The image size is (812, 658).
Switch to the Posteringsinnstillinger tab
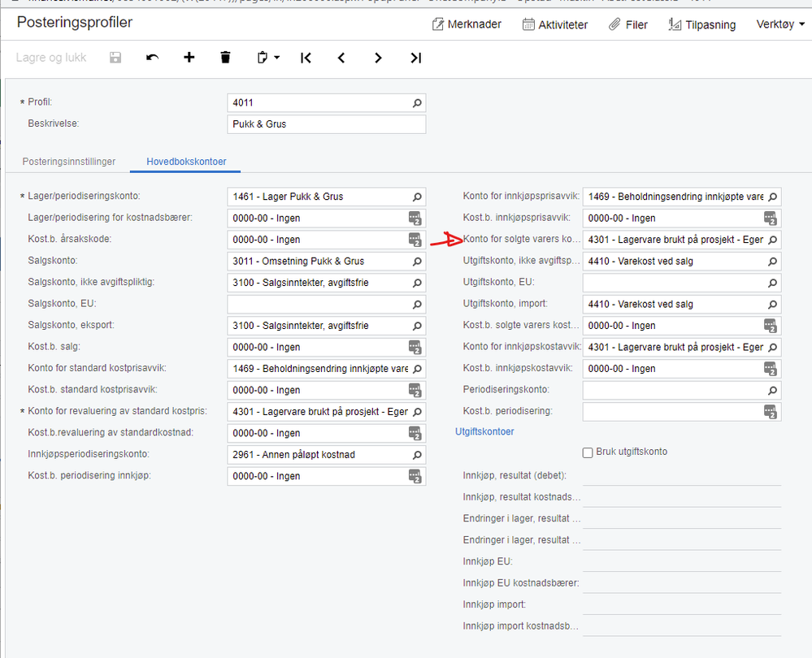click(x=69, y=162)
